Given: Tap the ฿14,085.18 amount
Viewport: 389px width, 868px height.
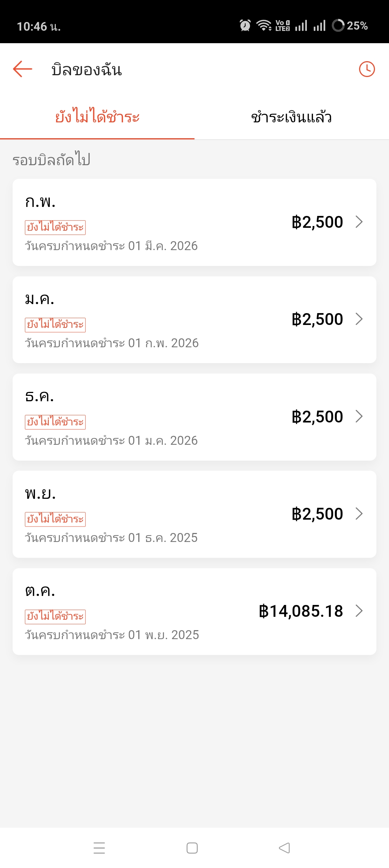Looking at the screenshot, I should [x=301, y=611].
